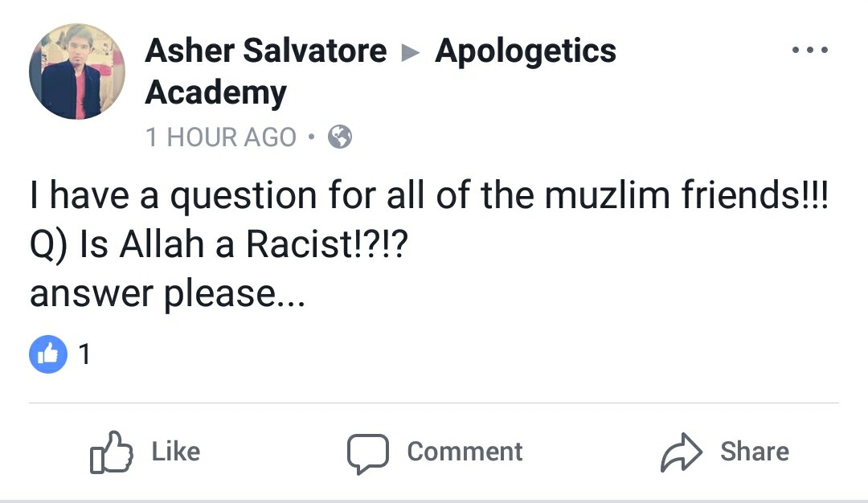Go to the Apologetics group link

tap(526, 51)
